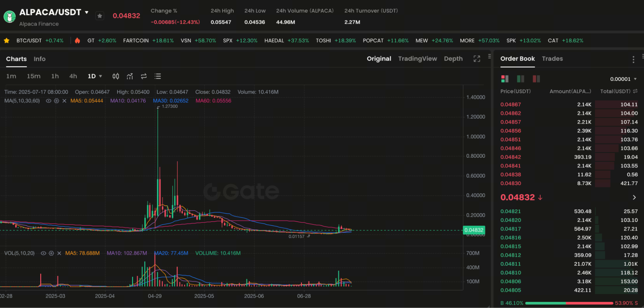Add ALPACA/USDT to favorites with the star

point(100,16)
